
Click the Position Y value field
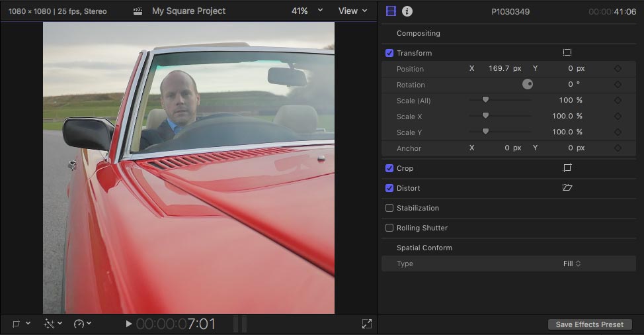[576, 69]
